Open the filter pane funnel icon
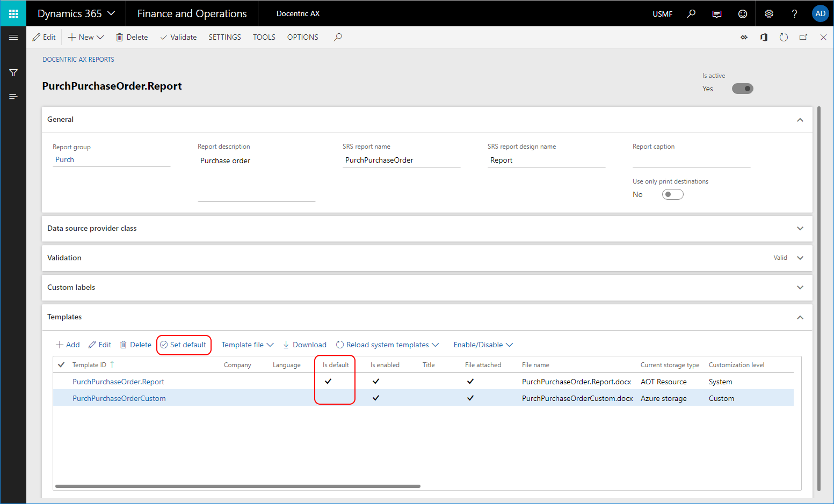Screen dimensions: 834x504 13,72
